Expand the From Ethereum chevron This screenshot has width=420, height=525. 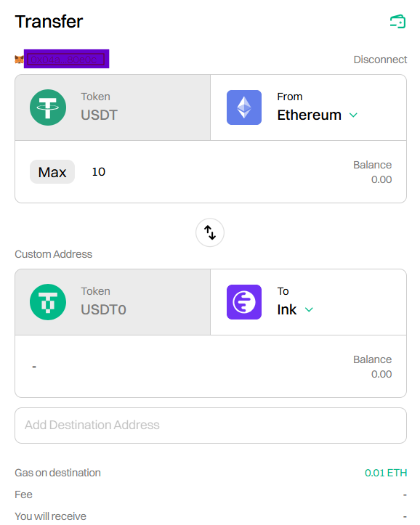click(x=353, y=115)
